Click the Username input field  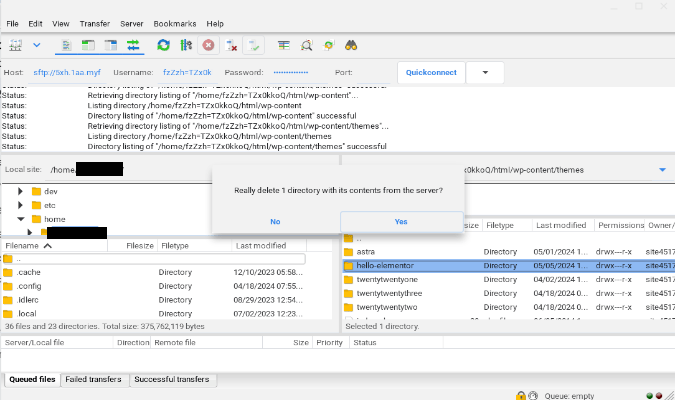(x=188, y=72)
